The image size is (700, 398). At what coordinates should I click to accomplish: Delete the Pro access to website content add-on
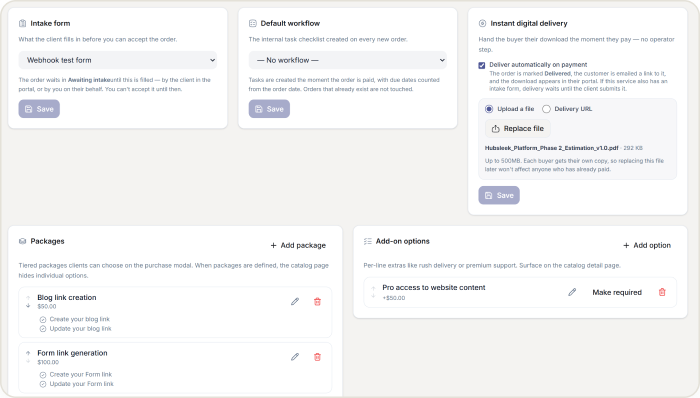point(662,292)
